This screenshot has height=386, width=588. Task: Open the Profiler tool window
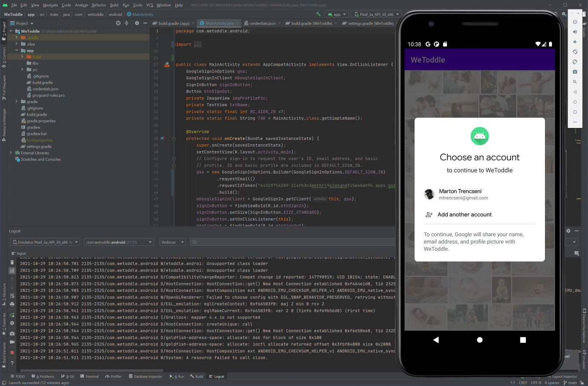tap(113, 377)
